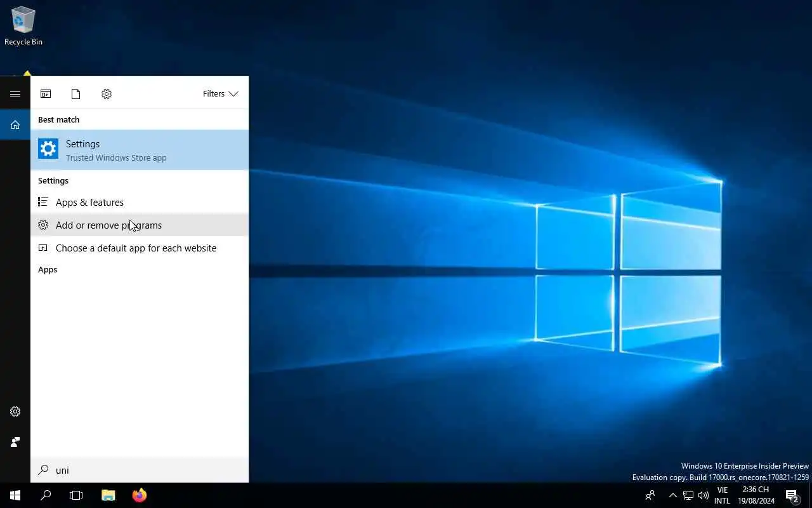Open the Settings best match result
The height and width of the screenshot is (508, 812).
click(140, 150)
